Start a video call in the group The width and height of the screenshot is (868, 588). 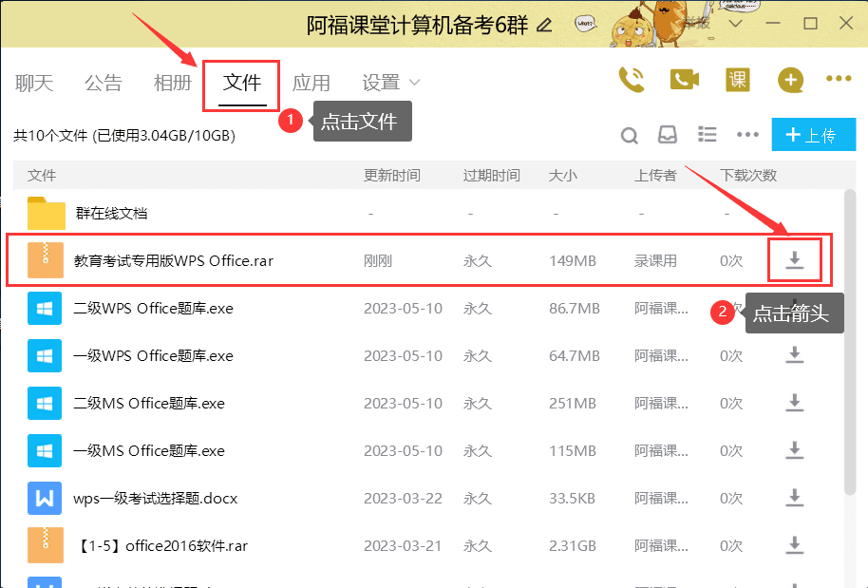685,81
